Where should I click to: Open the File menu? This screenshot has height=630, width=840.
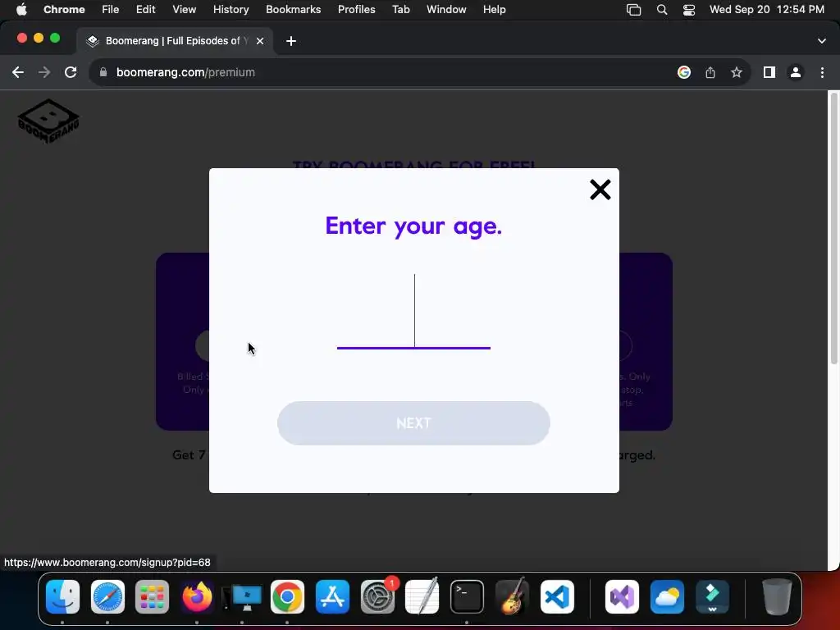[x=111, y=10]
